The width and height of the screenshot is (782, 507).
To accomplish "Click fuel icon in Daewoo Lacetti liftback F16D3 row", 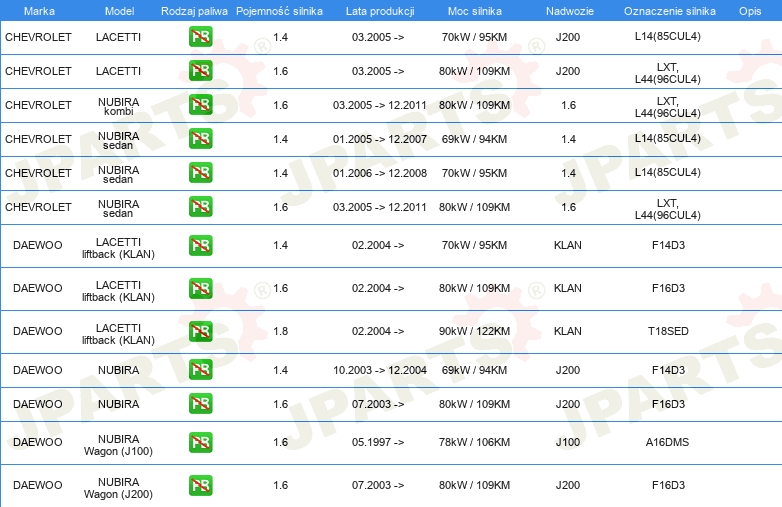I will [200, 288].
